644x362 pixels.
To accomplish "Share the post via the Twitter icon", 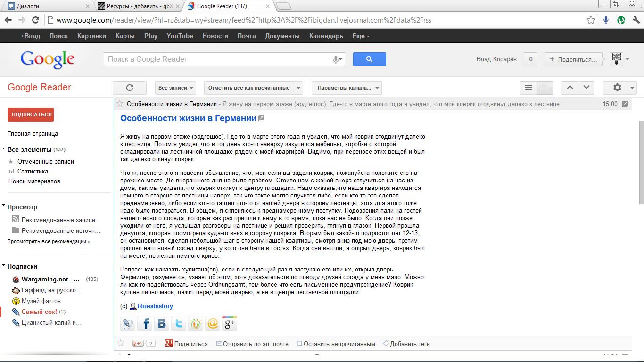I will pyautogui.click(x=179, y=323).
